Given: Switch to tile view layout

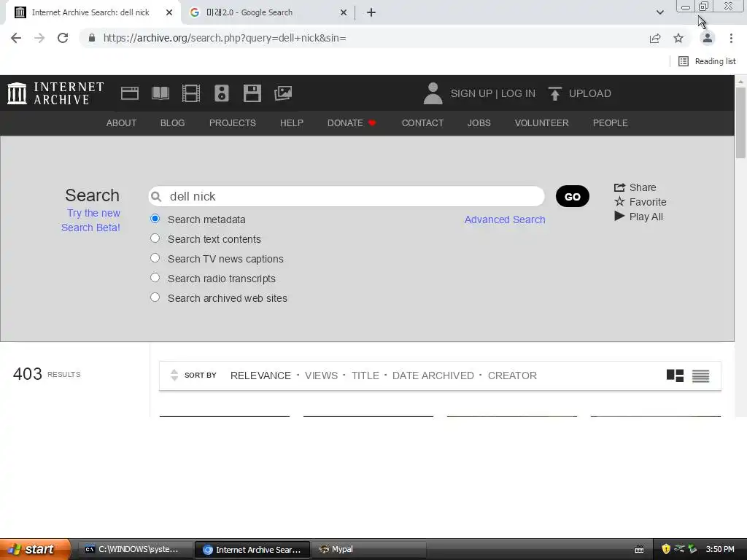Looking at the screenshot, I should pyautogui.click(x=675, y=376).
